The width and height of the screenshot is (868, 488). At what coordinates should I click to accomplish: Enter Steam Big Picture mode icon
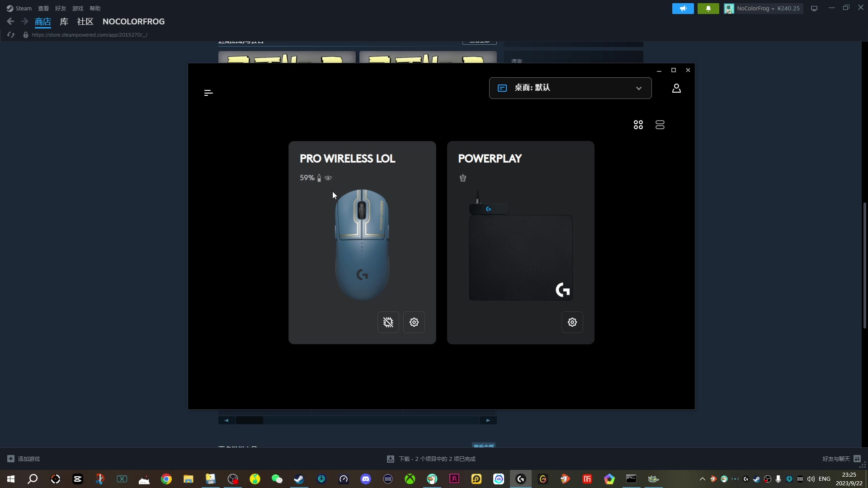(814, 8)
